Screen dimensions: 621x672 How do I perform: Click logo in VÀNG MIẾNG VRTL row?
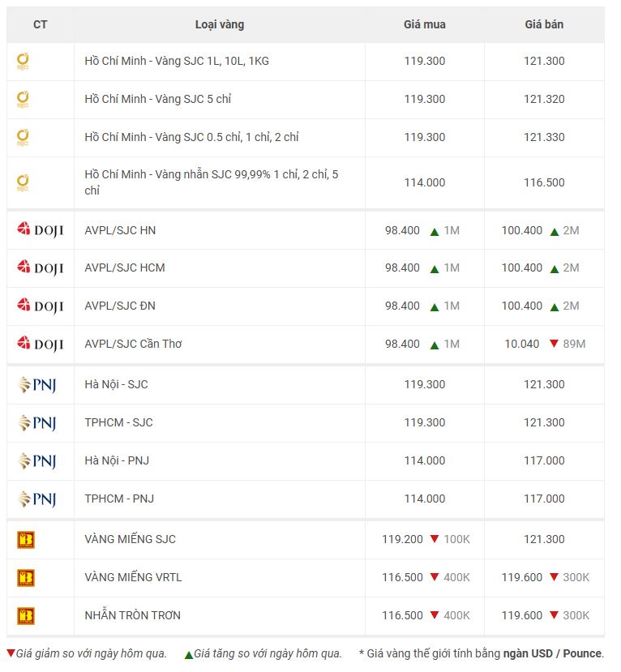(26, 578)
